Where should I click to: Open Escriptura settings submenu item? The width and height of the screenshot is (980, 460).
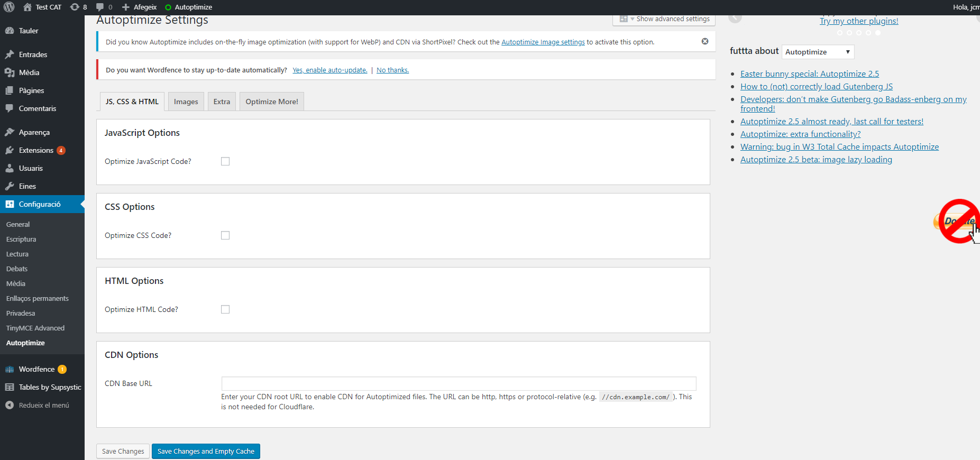click(x=21, y=239)
